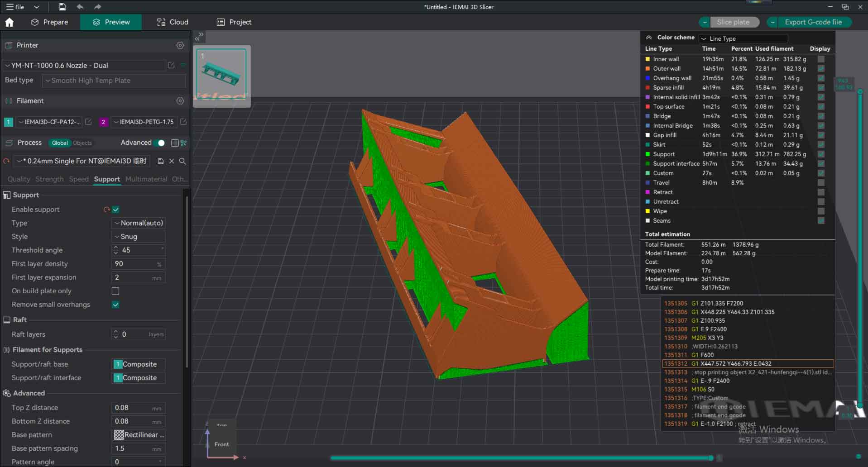Click the Home icon in the top toolbar
Image resolution: width=868 pixels, height=467 pixels.
point(10,22)
